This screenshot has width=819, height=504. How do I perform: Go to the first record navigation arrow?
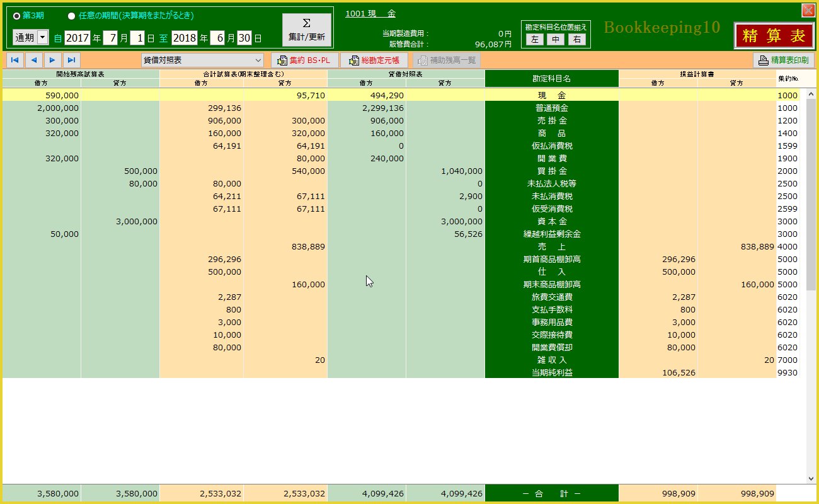point(14,60)
